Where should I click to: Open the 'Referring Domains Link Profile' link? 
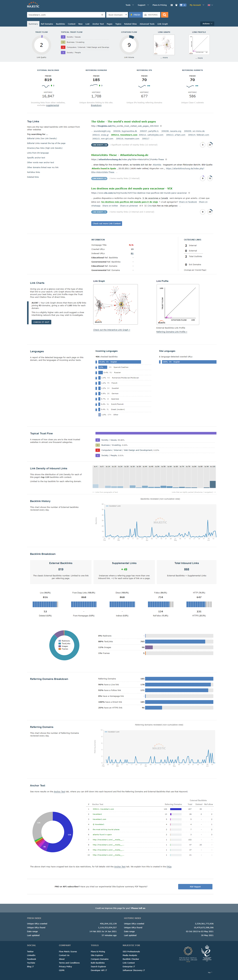[172, 332]
